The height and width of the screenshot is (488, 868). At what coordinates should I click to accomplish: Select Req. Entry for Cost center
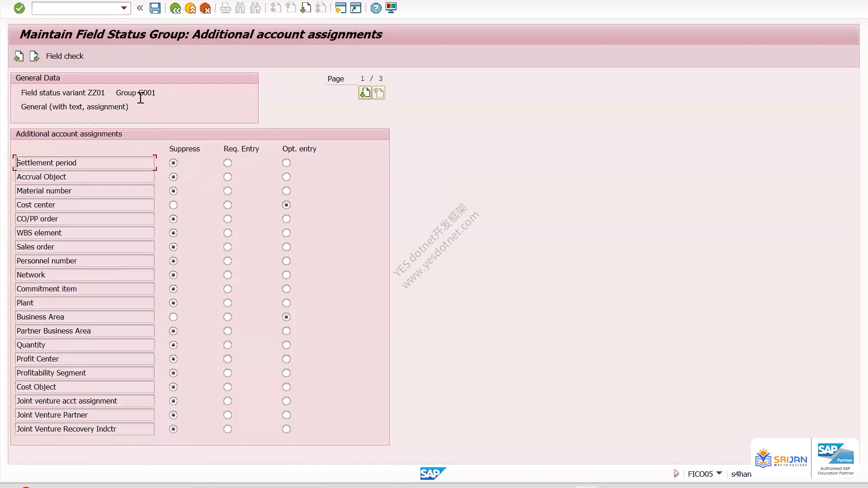click(227, 205)
